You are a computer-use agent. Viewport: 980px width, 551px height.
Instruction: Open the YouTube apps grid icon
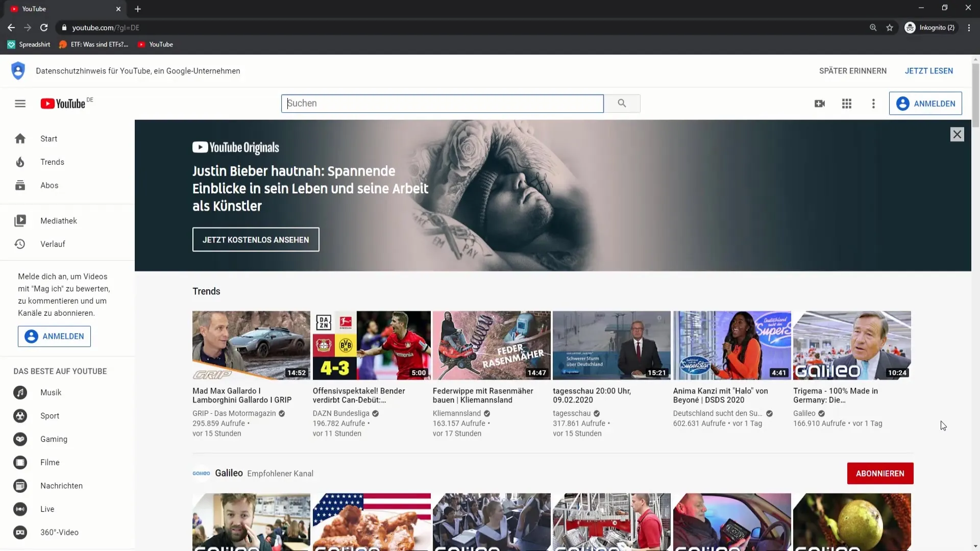[847, 104]
